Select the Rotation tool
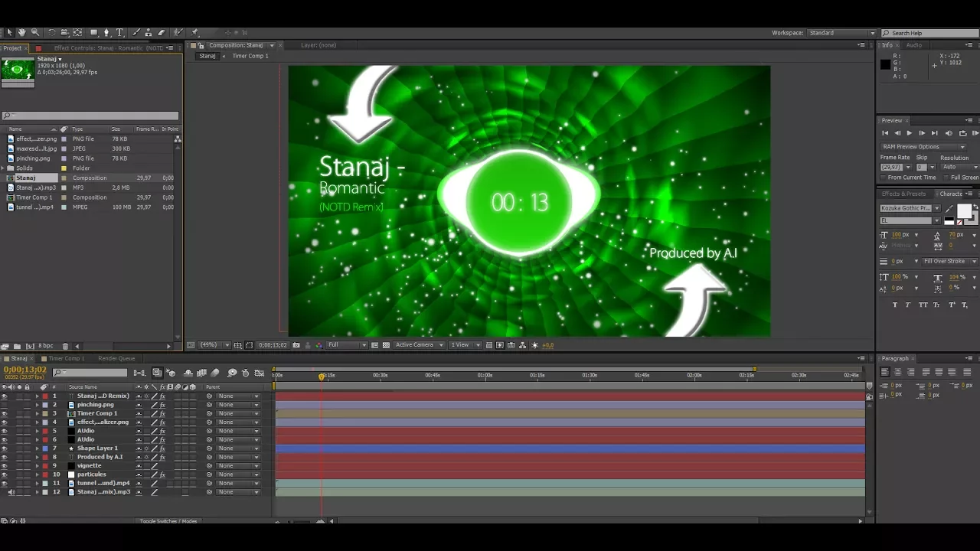980x551 pixels. pos(51,33)
